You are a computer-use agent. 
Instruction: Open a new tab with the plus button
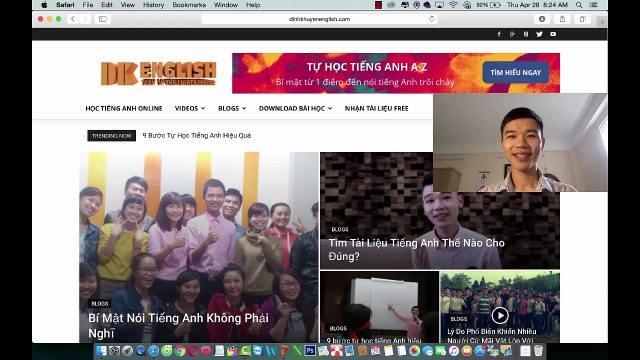tap(602, 22)
